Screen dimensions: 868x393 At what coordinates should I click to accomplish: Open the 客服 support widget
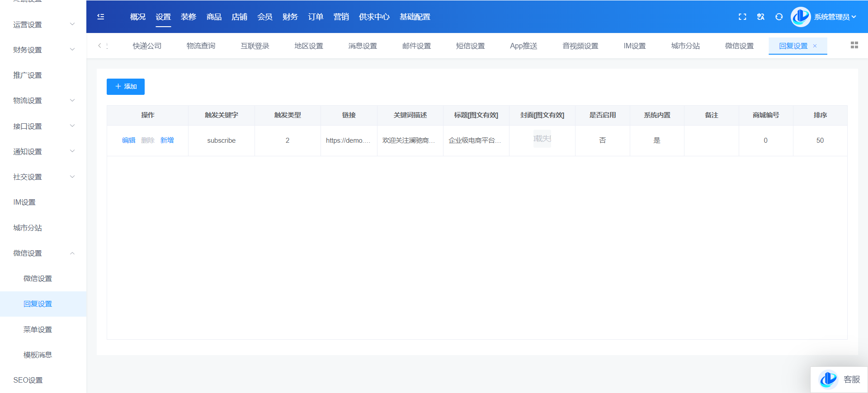pos(840,379)
